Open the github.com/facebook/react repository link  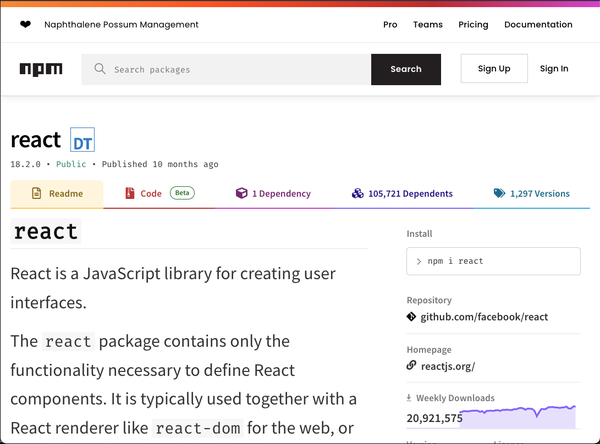pos(484,317)
